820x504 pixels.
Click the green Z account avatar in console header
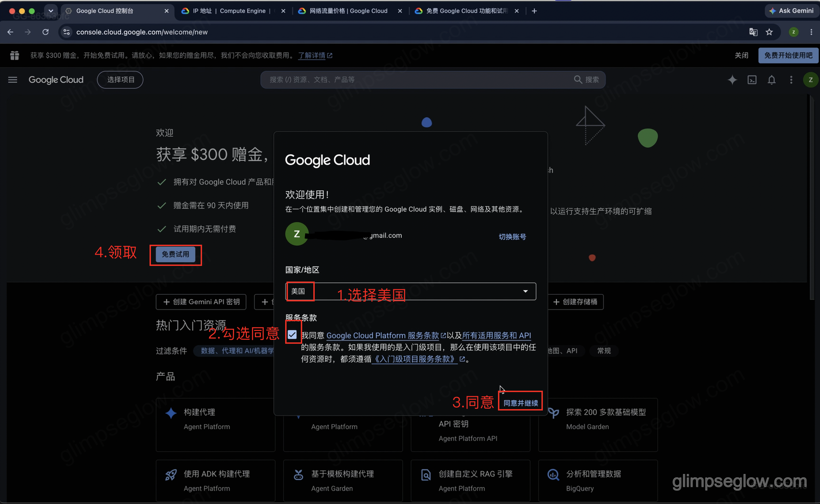pyautogui.click(x=810, y=80)
